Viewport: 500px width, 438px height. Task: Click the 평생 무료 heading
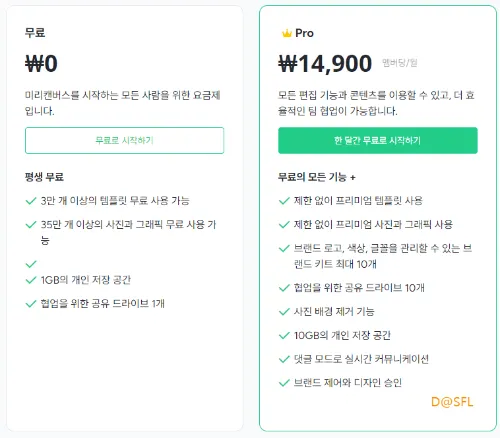point(44,177)
